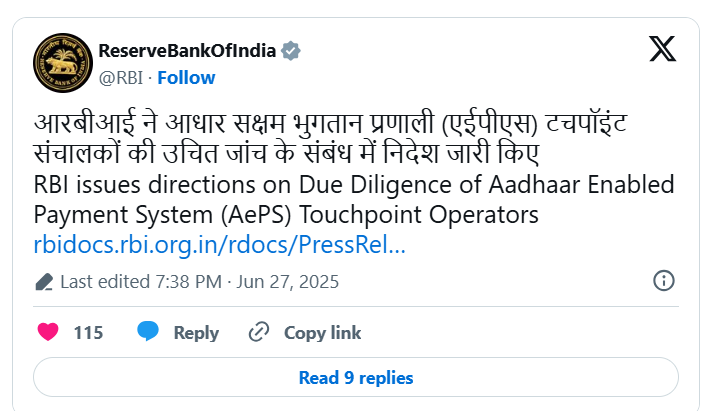Click the Hindi text of the post

point(330,138)
